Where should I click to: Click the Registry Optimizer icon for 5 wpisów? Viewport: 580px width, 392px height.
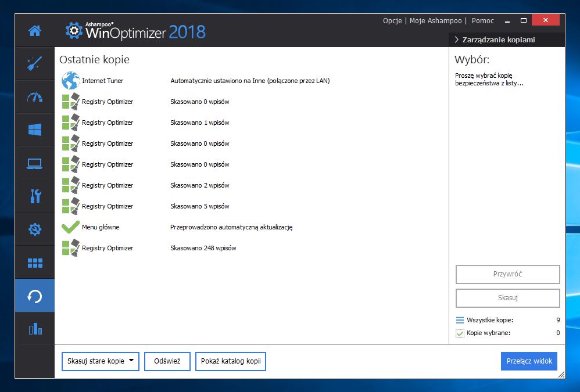(x=70, y=206)
